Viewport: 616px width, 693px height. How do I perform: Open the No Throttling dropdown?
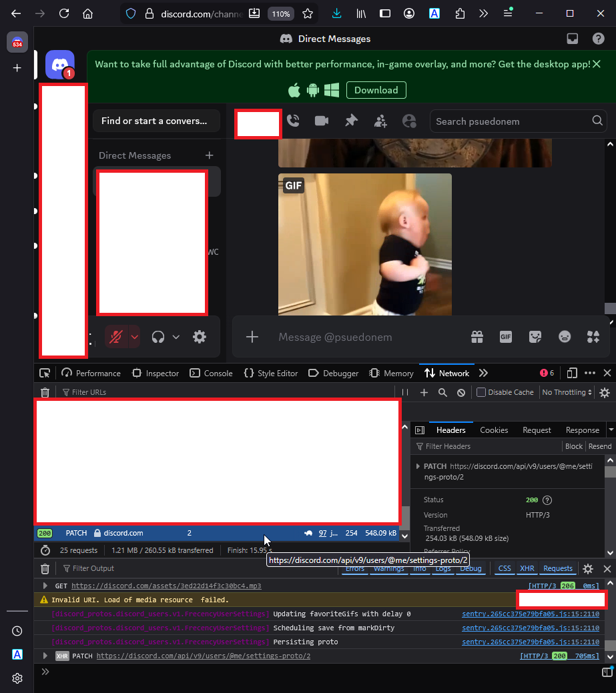click(567, 392)
